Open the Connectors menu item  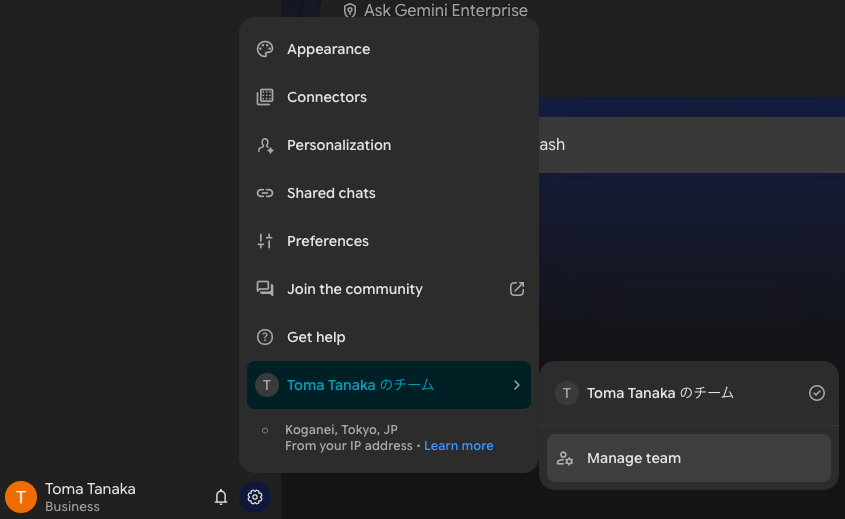point(389,97)
